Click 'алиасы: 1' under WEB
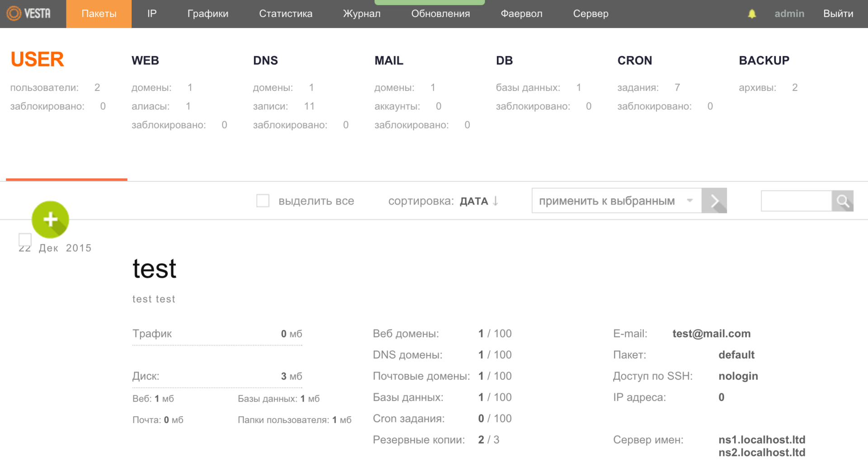This screenshot has height=474, width=868. pos(161,106)
